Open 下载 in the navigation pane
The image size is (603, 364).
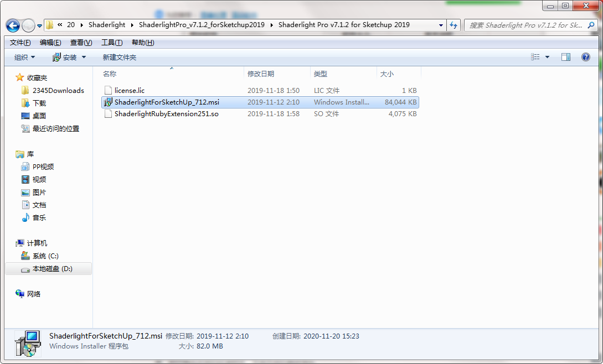39,103
